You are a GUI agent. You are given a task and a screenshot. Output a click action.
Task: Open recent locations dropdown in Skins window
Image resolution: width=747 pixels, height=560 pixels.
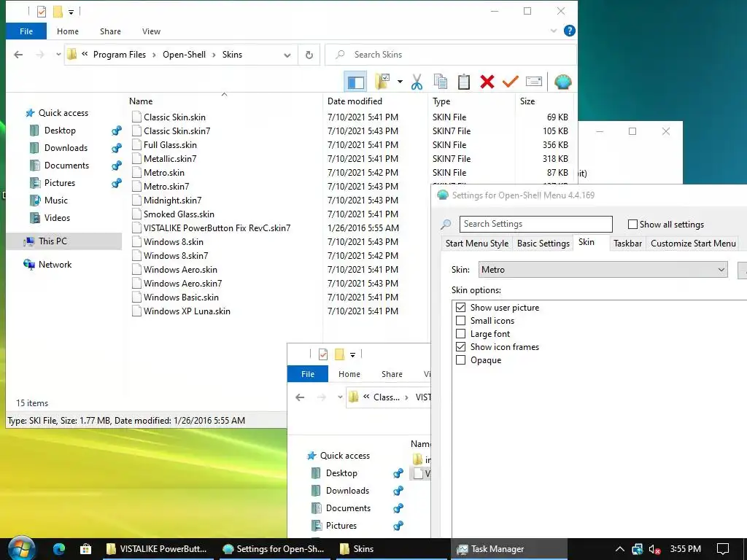click(x=58, y=55)
